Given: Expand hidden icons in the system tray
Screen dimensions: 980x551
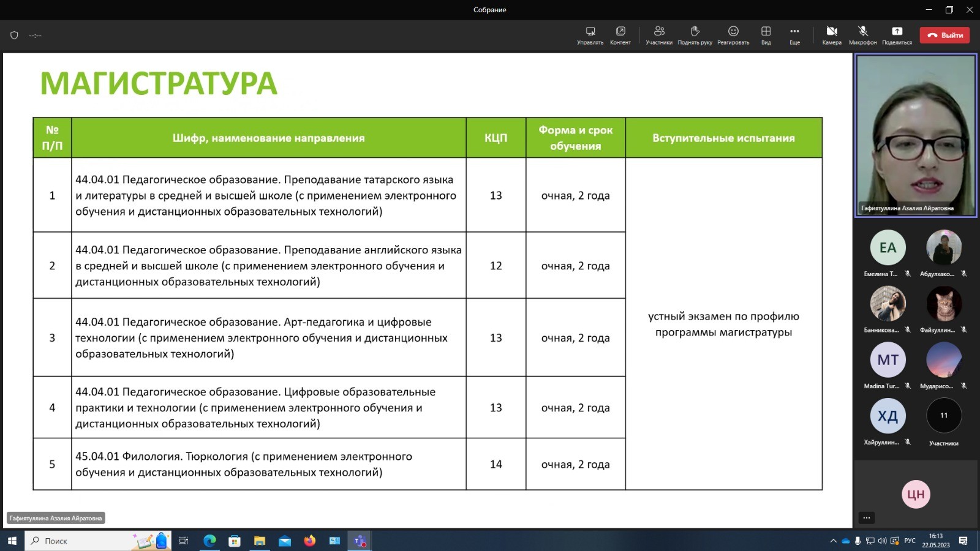Looking at the screenshot, I should [x=834, y=541].
